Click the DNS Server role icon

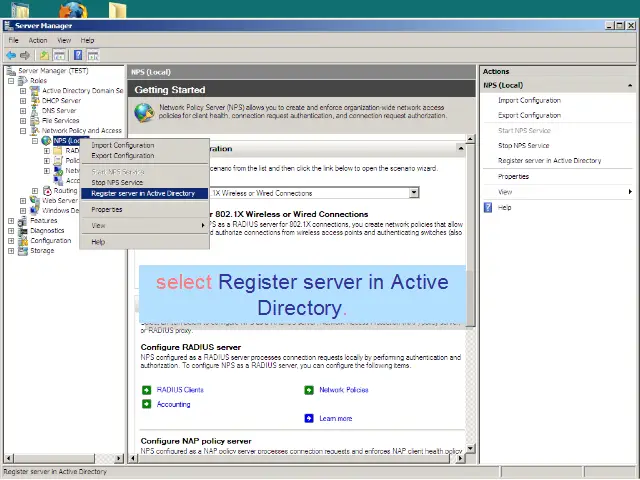35,110
